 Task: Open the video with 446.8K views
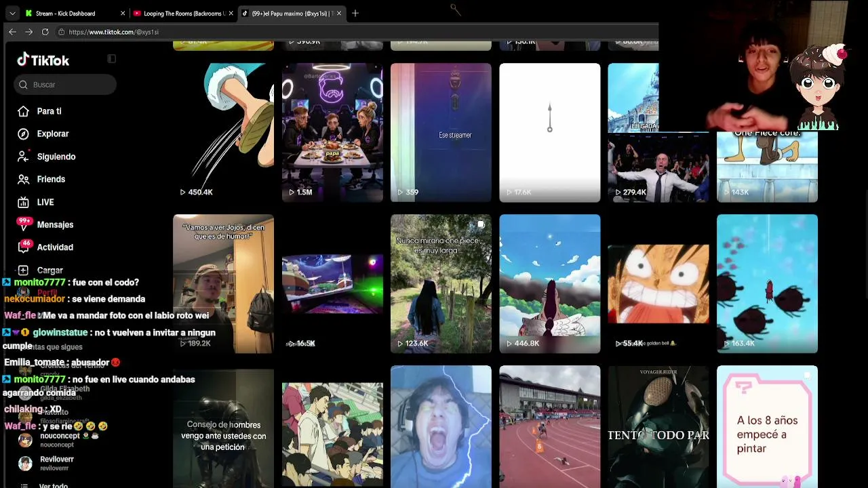tap(550, 284)
